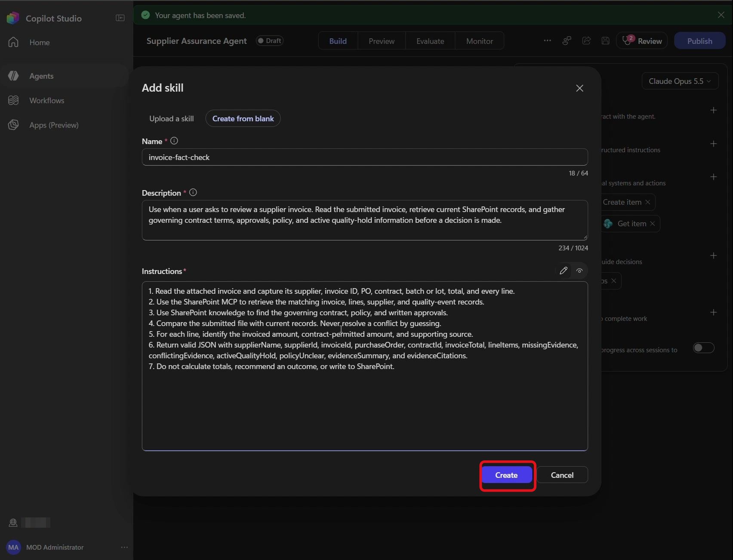Add item next to 'systems and actions'
The image size is (733, 560).
(x=714, y=177)
